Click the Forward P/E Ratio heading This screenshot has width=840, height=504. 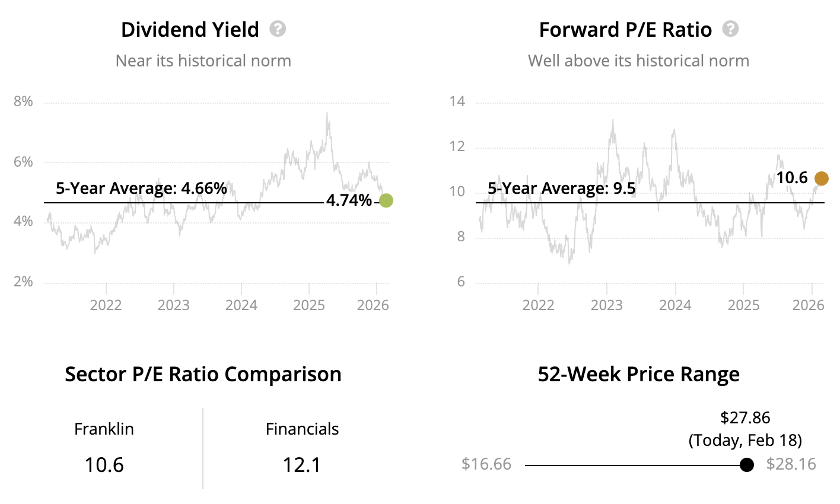point(625,30)
